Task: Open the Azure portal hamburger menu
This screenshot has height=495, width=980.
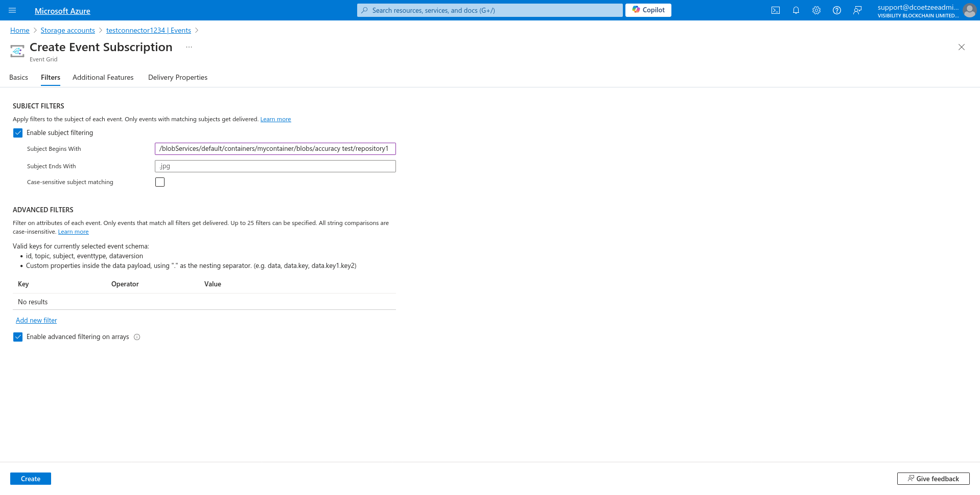Action: point(12,10)
